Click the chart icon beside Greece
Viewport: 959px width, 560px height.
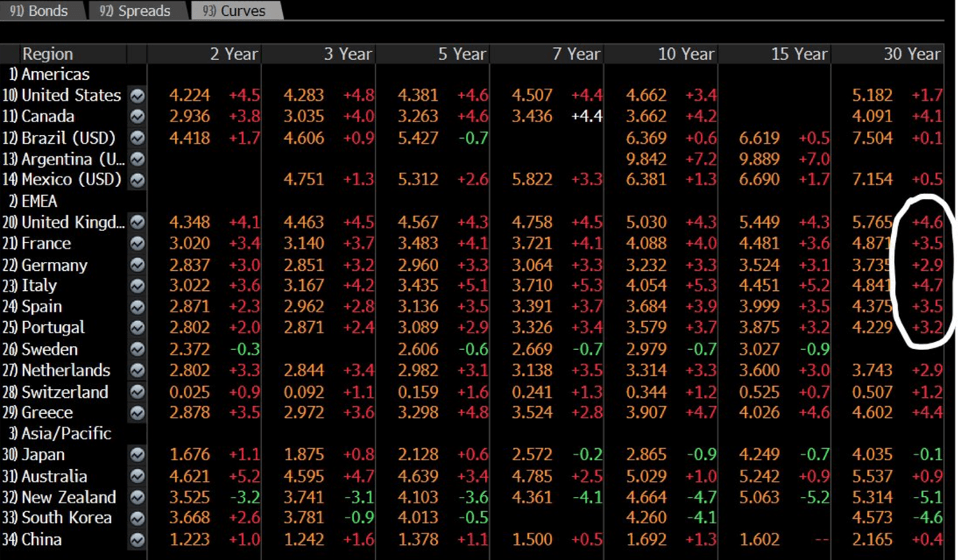[x=137, y=413]
